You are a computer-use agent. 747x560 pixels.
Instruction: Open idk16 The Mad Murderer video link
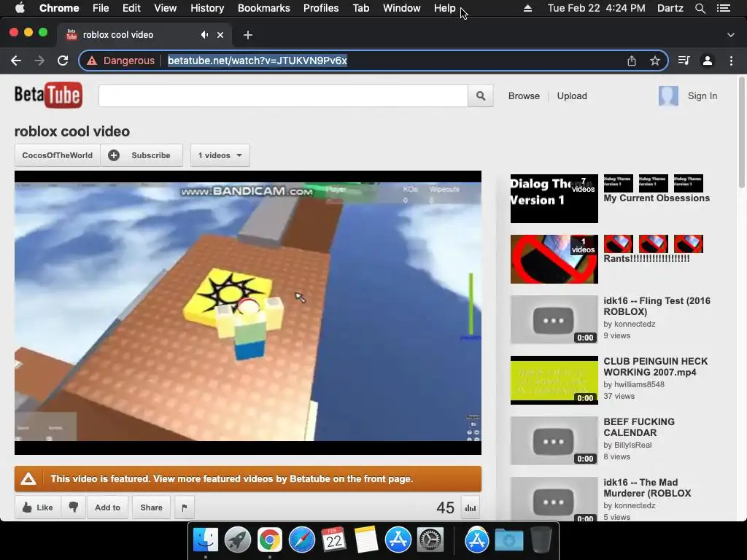point(647,488)
